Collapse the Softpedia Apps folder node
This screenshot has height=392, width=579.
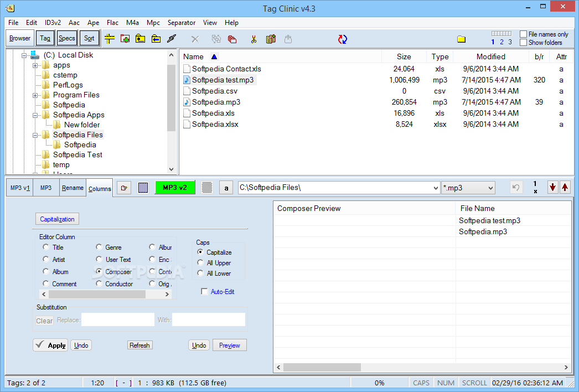point(35,115)
